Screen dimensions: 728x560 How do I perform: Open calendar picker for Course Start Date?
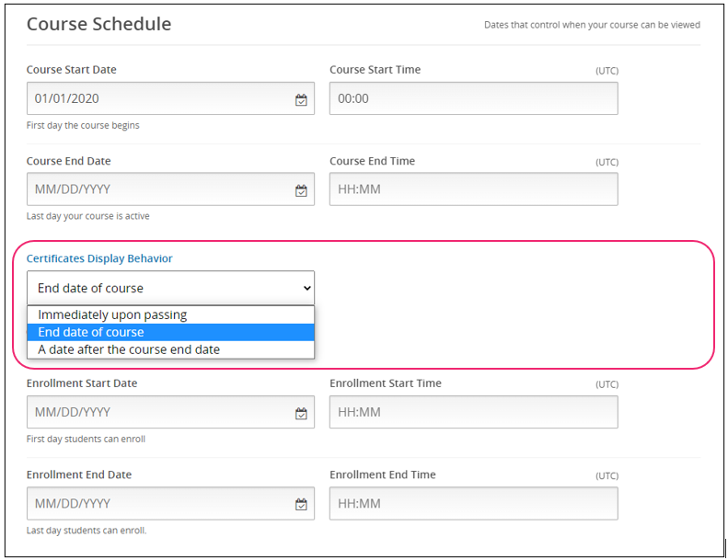tap(301, 99)
